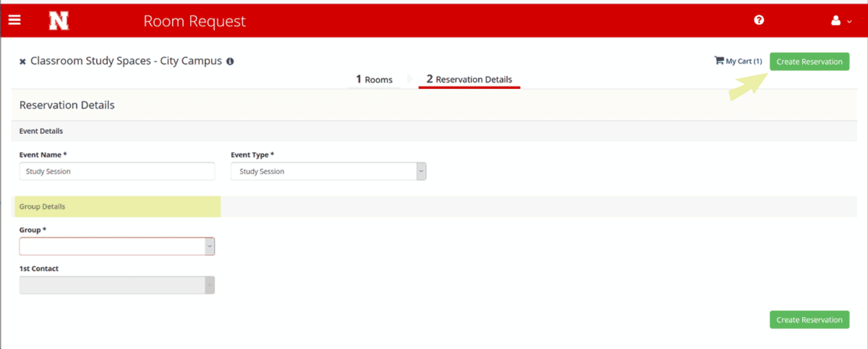Open the help question mark icon
Screen dimensions: 868x349
[x=759, y=20]
